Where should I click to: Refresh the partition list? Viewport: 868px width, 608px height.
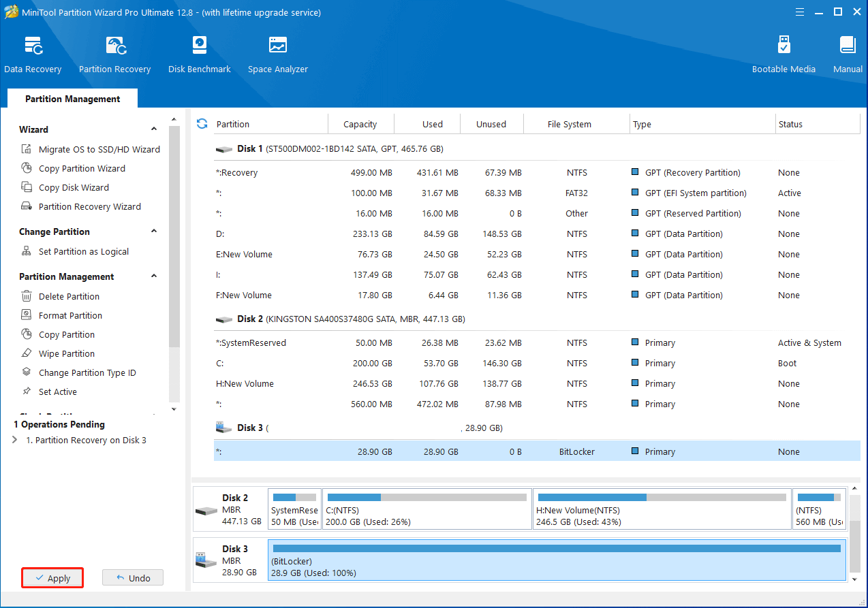coord(202,124)
